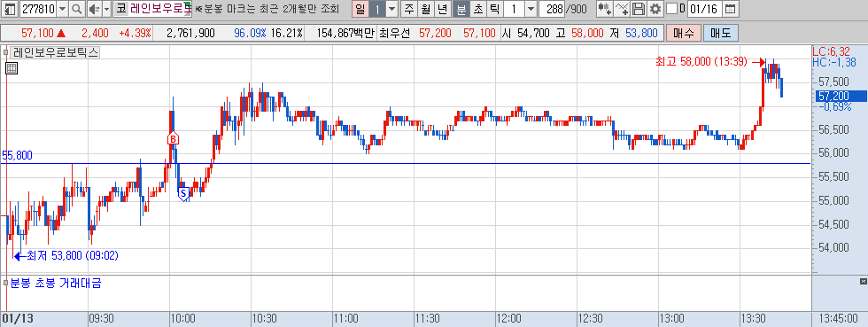This screenshot has width=868, height=327.
Task: Click the small arrow at right of volume panel
Action: click(863, 283)
